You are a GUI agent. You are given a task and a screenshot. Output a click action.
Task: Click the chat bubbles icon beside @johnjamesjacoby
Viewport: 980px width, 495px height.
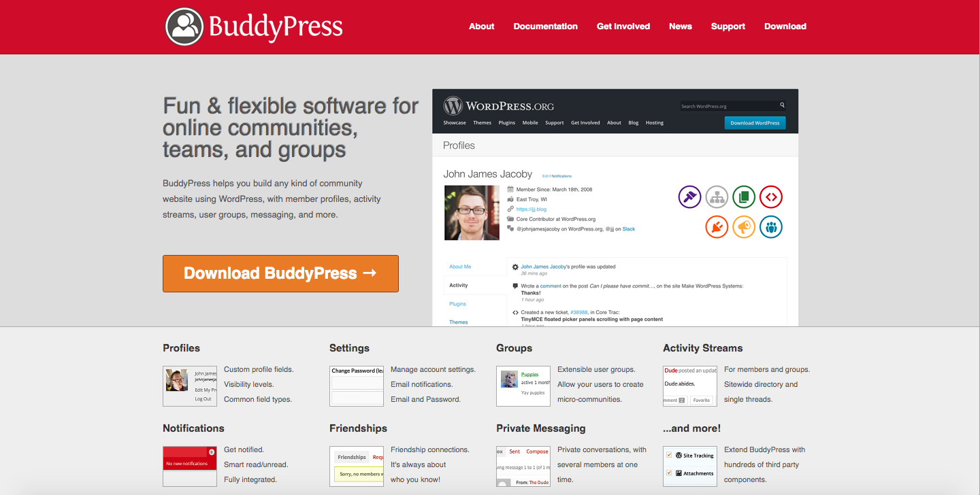pyautogui.click(x=510, y=228)
